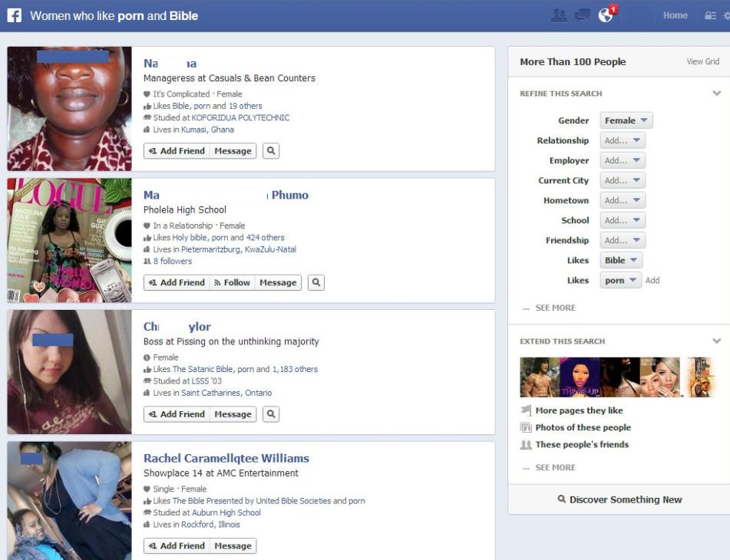Open the Relationship Add dropdown

pyautogui.click(x=623, y=140)
